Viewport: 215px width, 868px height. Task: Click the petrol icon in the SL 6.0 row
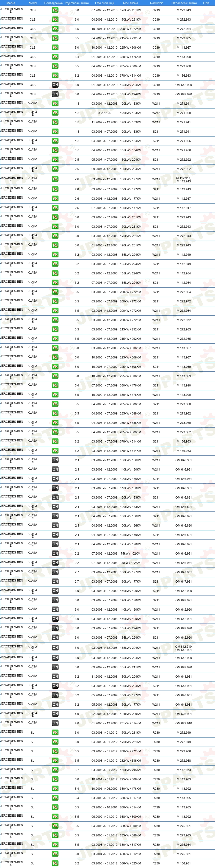click(55, 854)
